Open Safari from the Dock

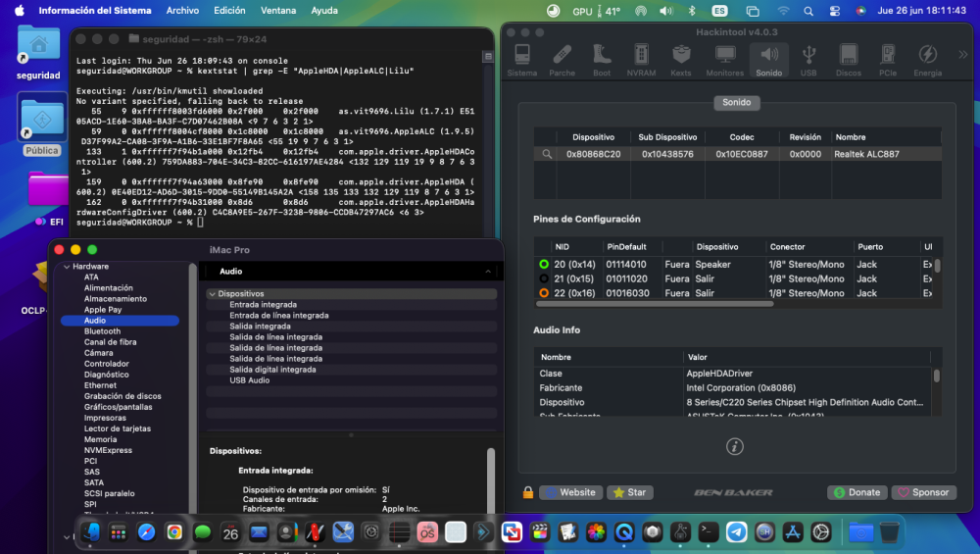[146, 532]
